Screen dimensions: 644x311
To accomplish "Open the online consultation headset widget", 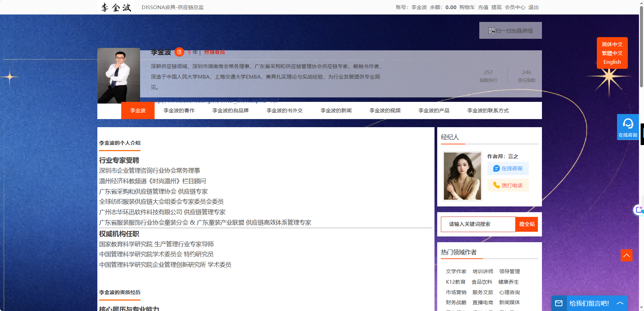I will (x=628, y=127).
